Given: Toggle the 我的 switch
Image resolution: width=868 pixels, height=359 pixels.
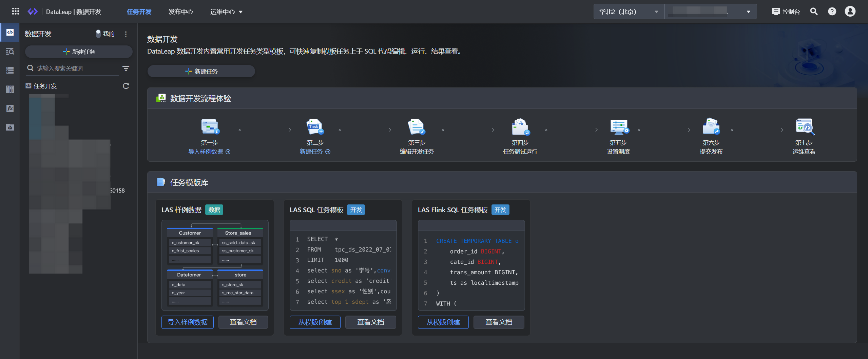Looking at the screenshot, I should pos(98,34).
